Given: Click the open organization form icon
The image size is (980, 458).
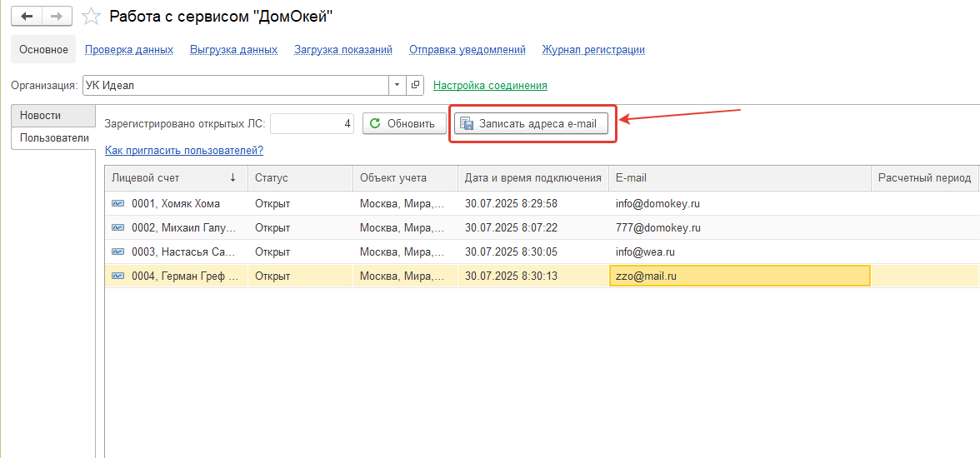Looking at the screenshot, I should click(416, 85).
